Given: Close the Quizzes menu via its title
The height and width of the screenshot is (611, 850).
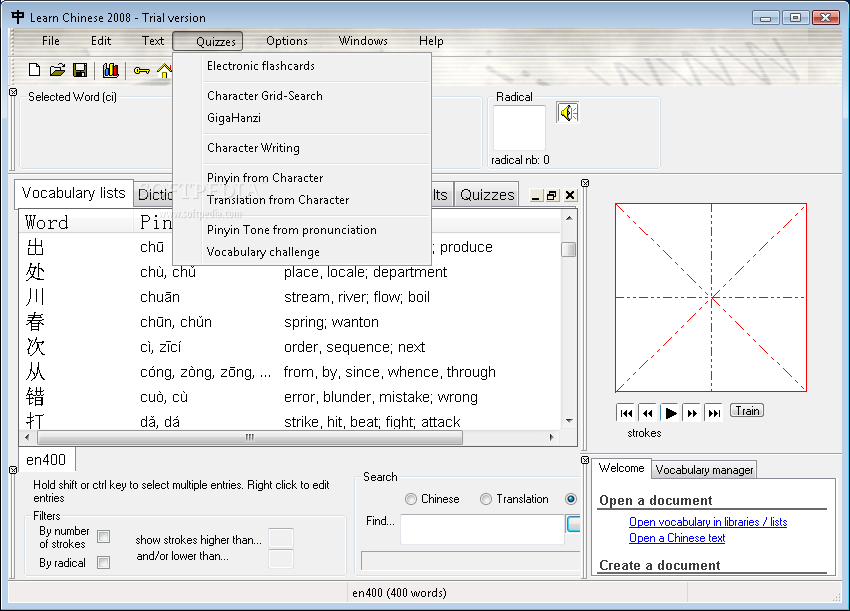Looking at the screenshot, I should [208, 41].
